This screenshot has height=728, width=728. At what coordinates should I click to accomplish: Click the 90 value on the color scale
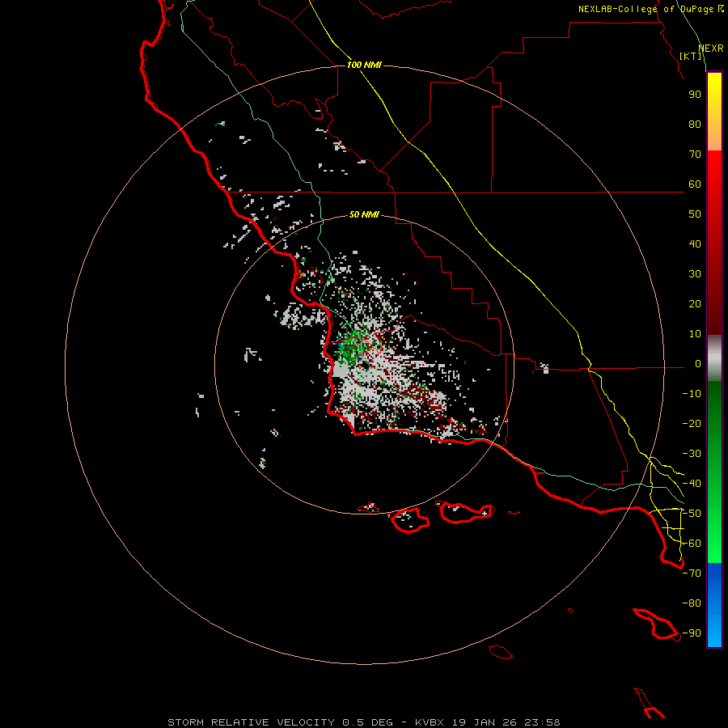click(695, 95)
